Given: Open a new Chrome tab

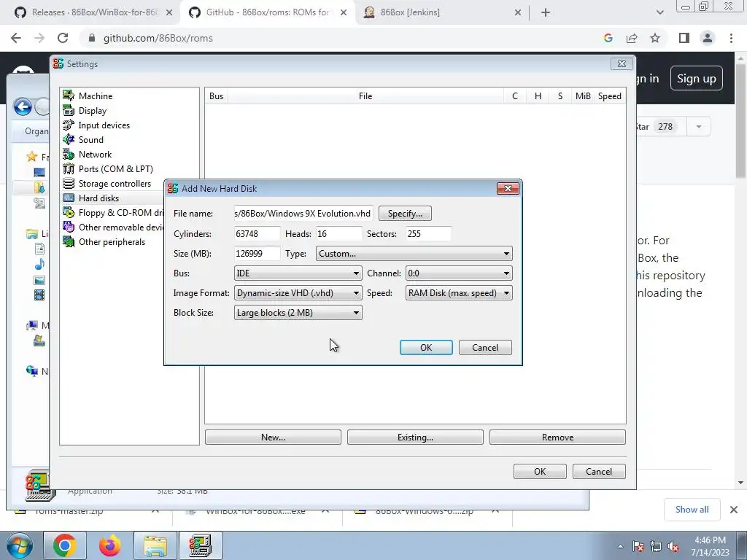Looking at the screenshot, I should point(546,12).
